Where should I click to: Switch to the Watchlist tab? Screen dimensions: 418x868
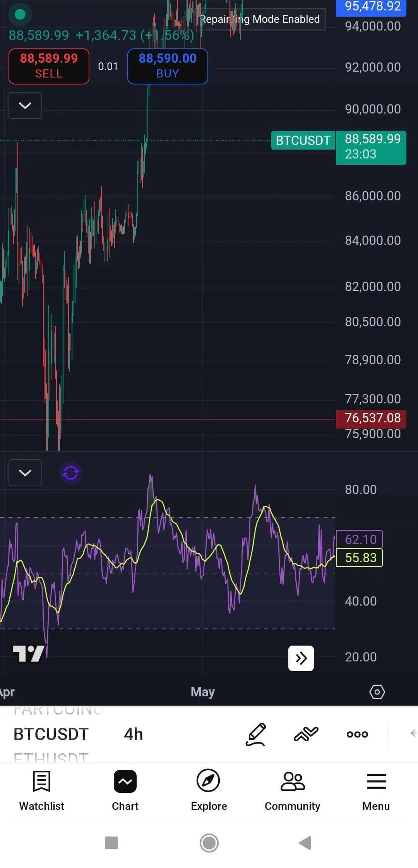pyautogui.click(x=42, y=790)
